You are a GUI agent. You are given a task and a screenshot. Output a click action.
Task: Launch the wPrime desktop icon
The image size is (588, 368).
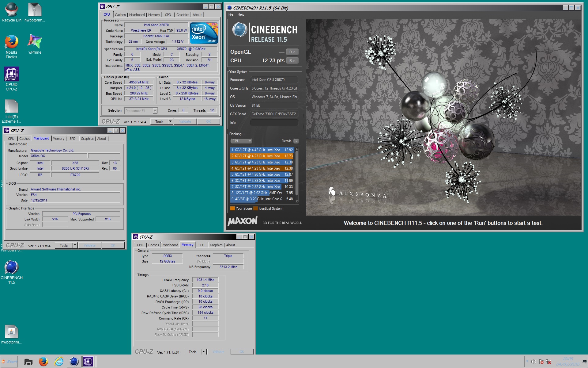(35, 44)
